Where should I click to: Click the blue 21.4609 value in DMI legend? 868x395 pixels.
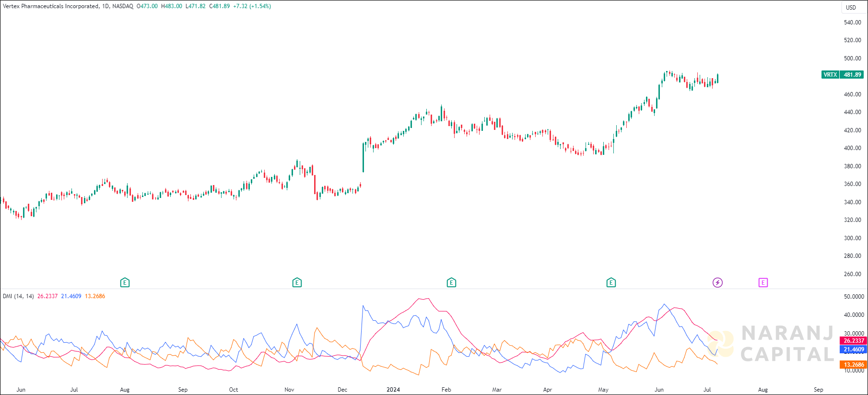point(71,296)
